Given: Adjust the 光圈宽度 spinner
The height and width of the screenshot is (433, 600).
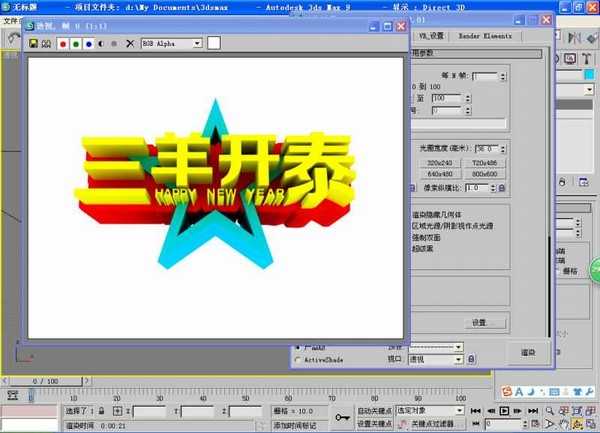Looking at the screenshot, I should click(503, 149).
